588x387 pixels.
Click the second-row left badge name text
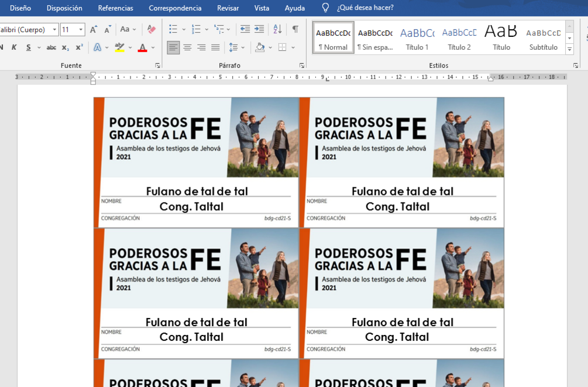197,322
